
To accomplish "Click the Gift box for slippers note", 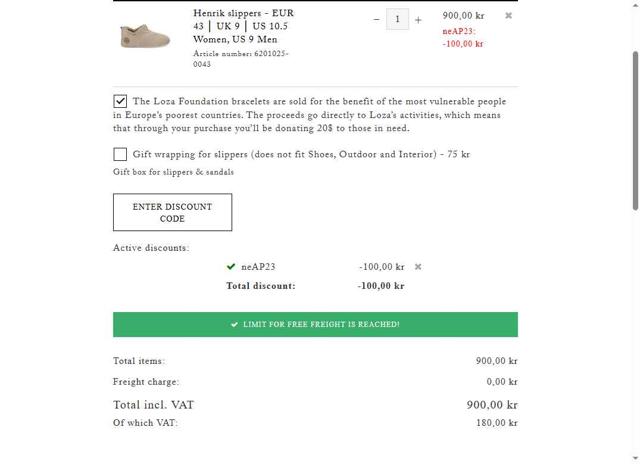I will pos(173,172).
